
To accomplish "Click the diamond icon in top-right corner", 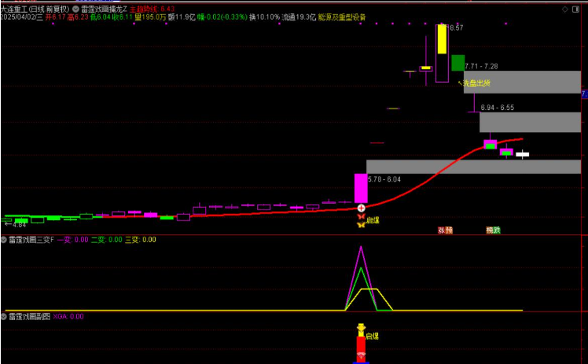I will 566,9.
